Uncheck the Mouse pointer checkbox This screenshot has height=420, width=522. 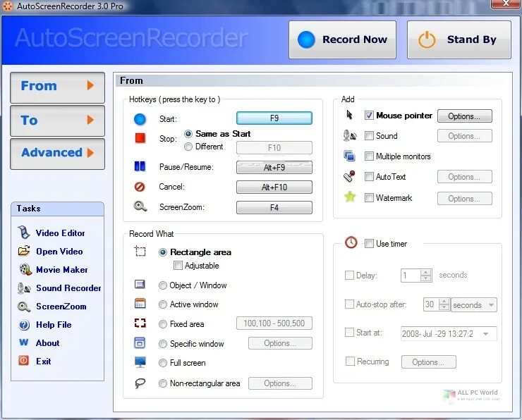369,116
